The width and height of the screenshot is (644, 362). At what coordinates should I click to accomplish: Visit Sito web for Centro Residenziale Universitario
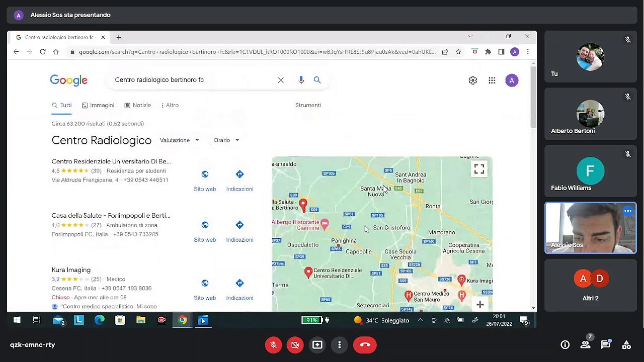[205, 180]
